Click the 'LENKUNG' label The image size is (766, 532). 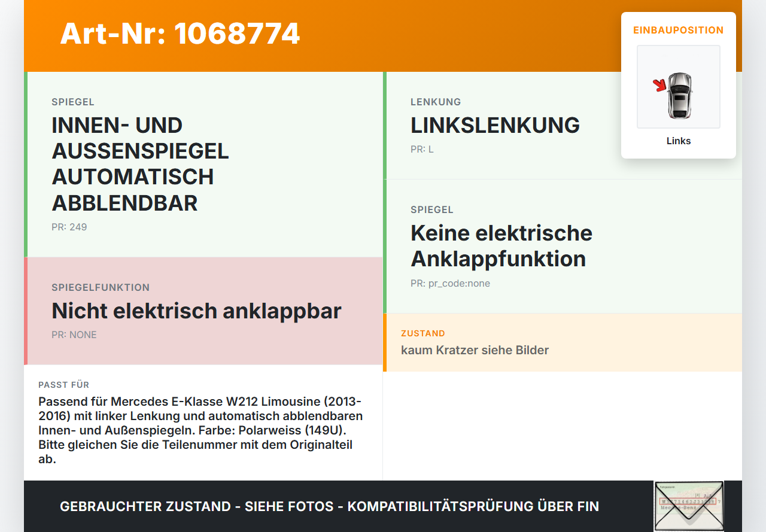click(x=436, y=102)
